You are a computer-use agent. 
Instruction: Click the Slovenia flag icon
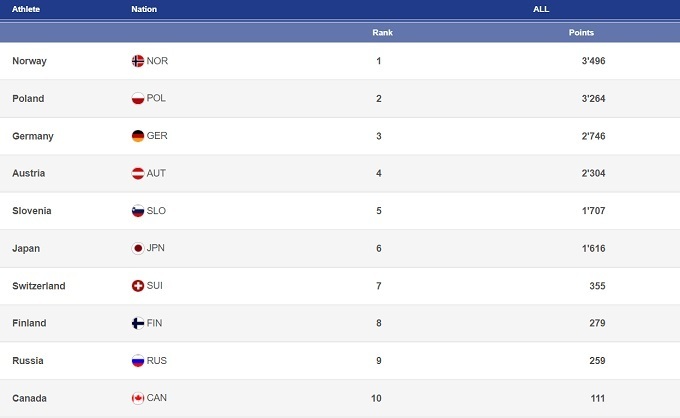138,211
